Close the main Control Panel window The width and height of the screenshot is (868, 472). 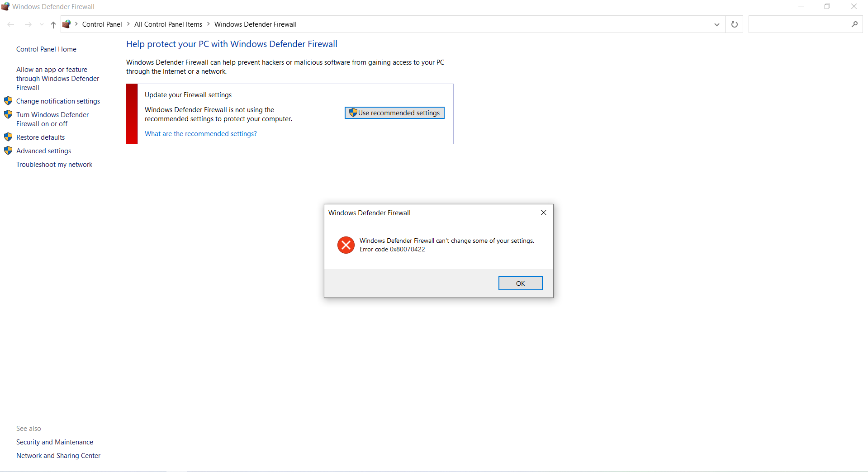pos(854,6)
